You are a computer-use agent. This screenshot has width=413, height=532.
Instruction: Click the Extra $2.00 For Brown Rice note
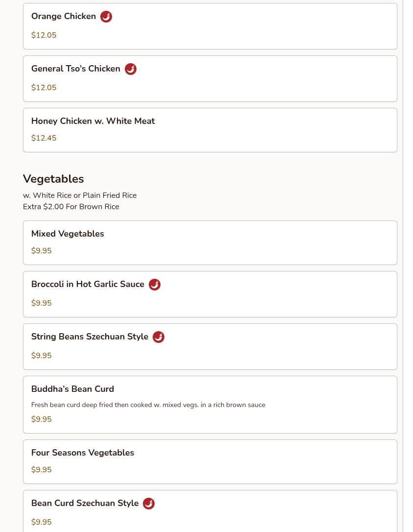[x=71, y=207]
